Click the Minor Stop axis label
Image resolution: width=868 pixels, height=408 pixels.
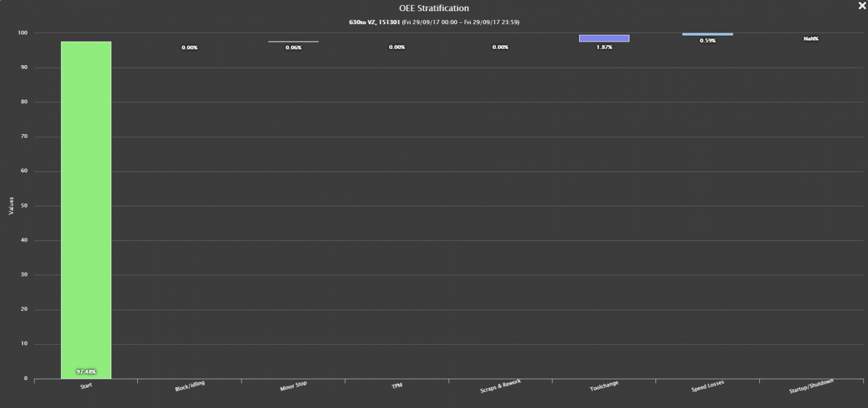293,387
